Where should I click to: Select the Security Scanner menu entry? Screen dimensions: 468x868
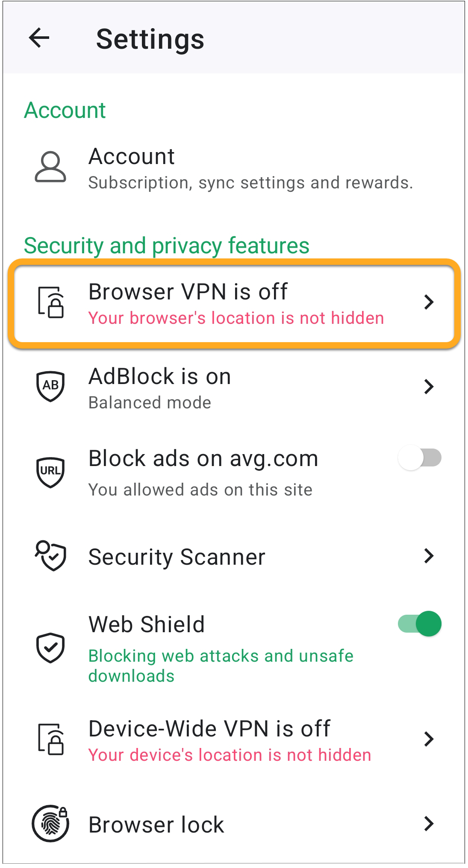point(177,557)
